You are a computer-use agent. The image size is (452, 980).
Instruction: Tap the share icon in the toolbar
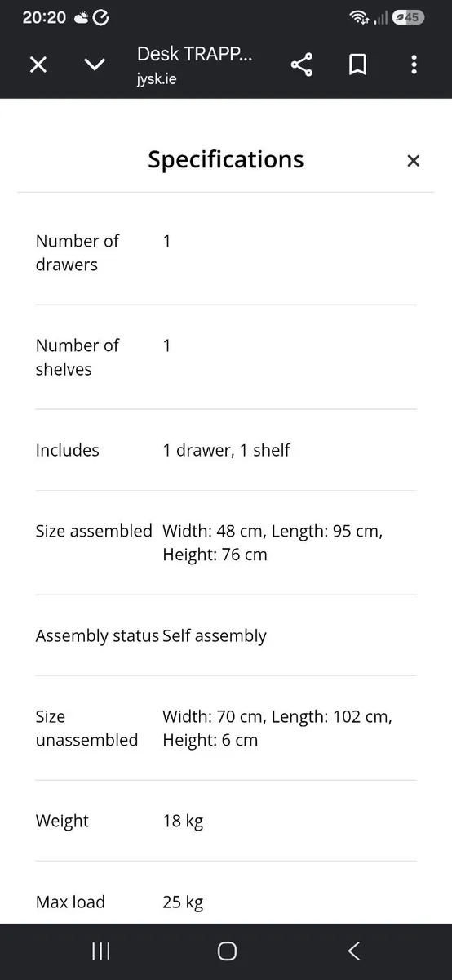click(x=302, y=65)
